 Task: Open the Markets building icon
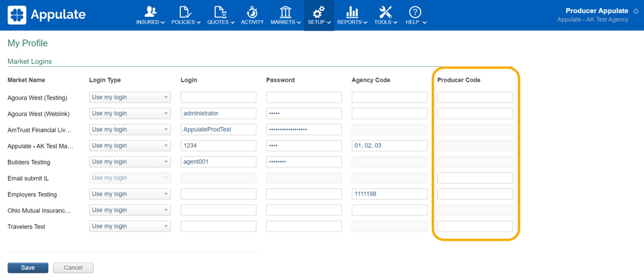(x=285, y=12)
